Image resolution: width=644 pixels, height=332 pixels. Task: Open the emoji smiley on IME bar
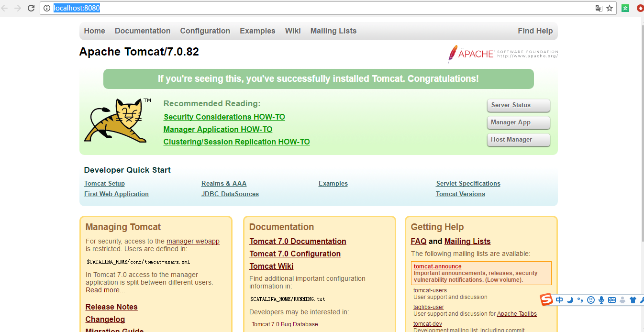coord(591,300)
